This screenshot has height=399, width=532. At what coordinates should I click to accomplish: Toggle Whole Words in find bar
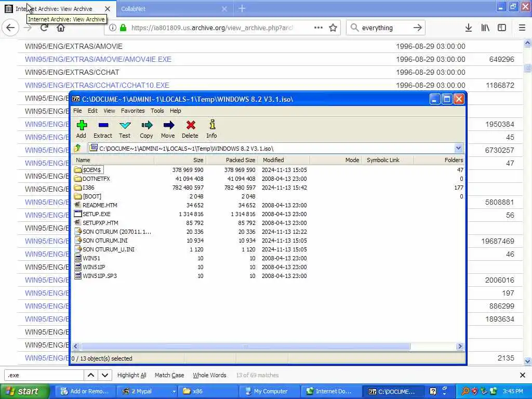[209, 375]
